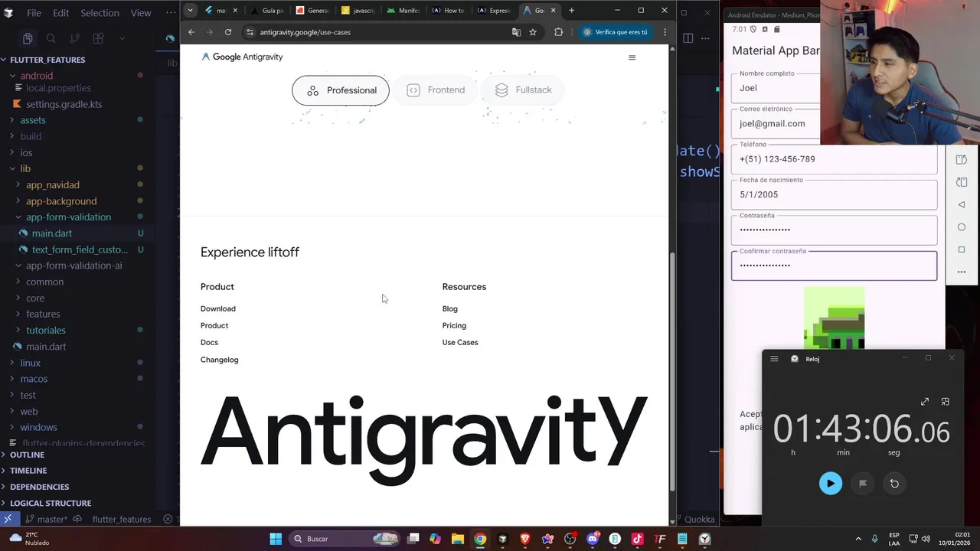Open the Antigravity hamburger menu
Screen dimensions: 980x551
tap(632, 57)
